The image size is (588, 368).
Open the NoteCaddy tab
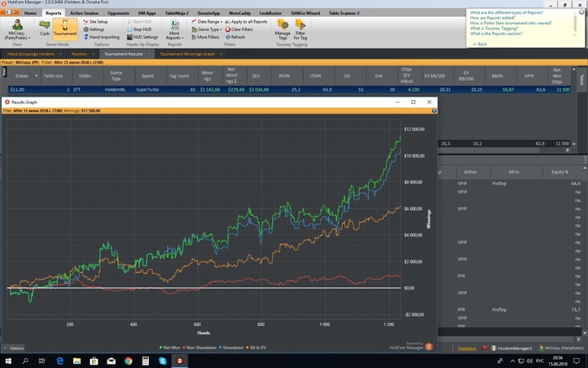tap(239, 13)
